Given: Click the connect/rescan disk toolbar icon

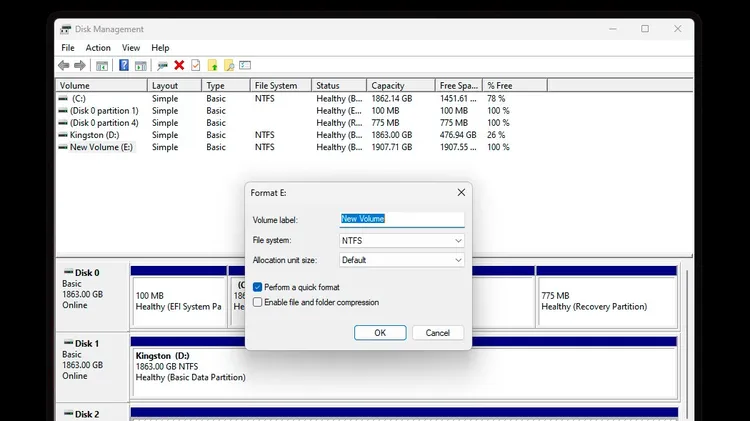Looking at the screenshot, I should pyautogui.click(x=163, y=66).
